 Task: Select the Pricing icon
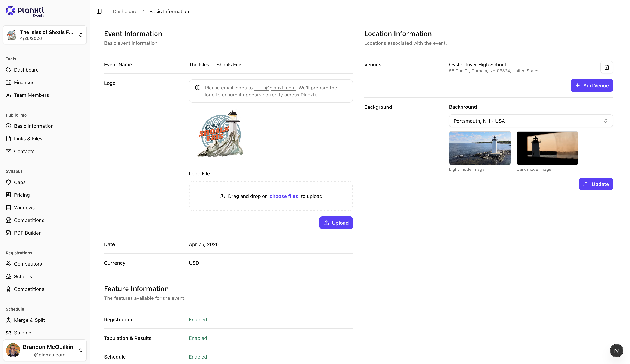[x=8, y=195]
